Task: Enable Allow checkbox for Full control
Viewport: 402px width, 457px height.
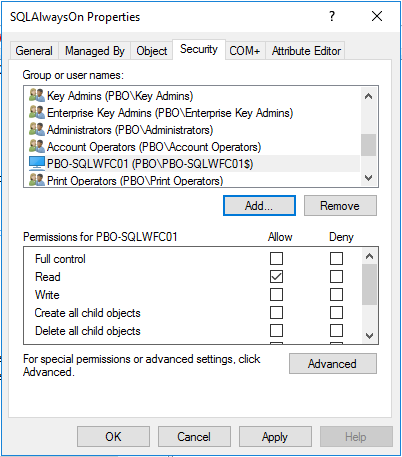Action: coord(276,258)
